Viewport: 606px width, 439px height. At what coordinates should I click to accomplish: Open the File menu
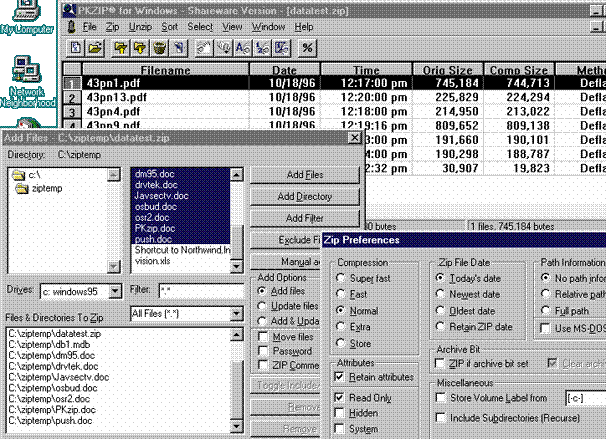tap(89, 27)
